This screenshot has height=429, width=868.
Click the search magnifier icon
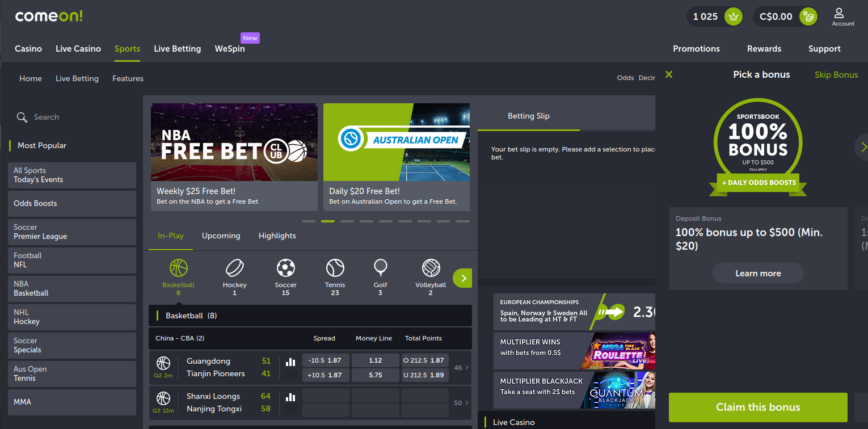[22, 117]
